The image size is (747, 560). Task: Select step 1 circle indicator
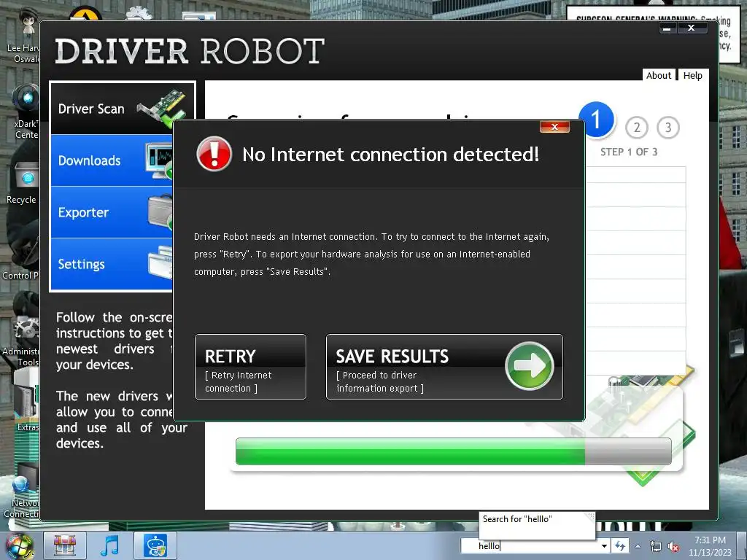[597, 120]
